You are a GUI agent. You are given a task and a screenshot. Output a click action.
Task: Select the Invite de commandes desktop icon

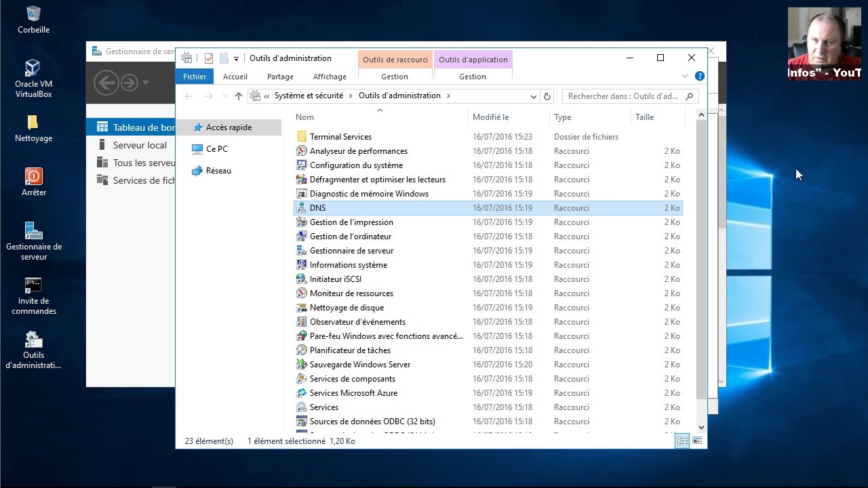pos(33,295)
